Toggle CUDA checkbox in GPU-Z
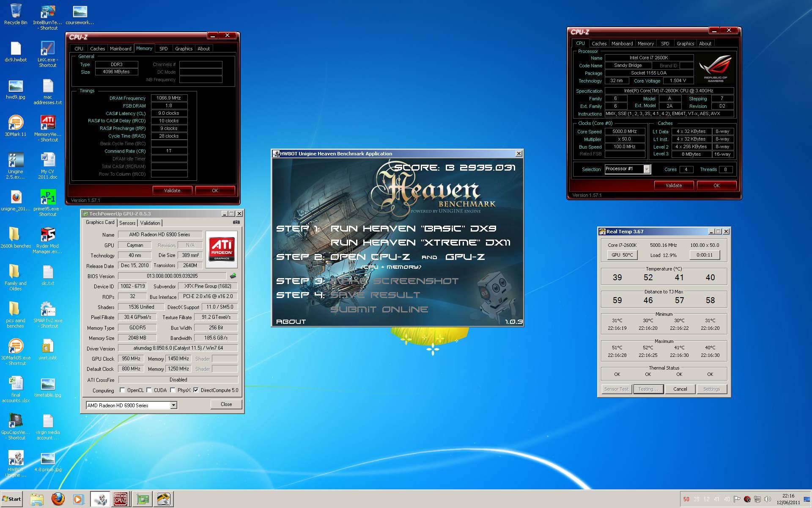812x508 pixels. pos(149,390)
